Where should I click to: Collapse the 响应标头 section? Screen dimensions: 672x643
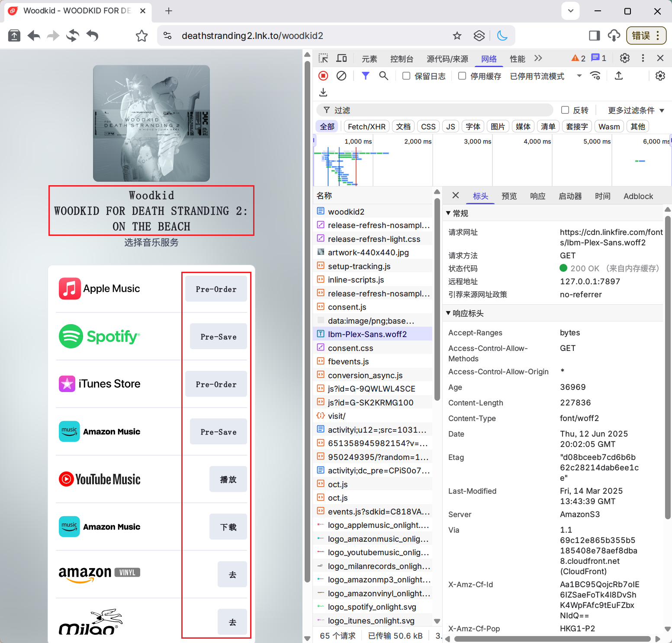(x=465, y=313)
